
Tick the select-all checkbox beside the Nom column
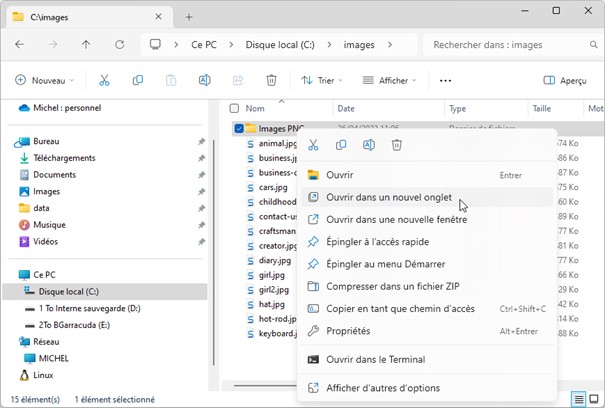click(x=234, y=108)
